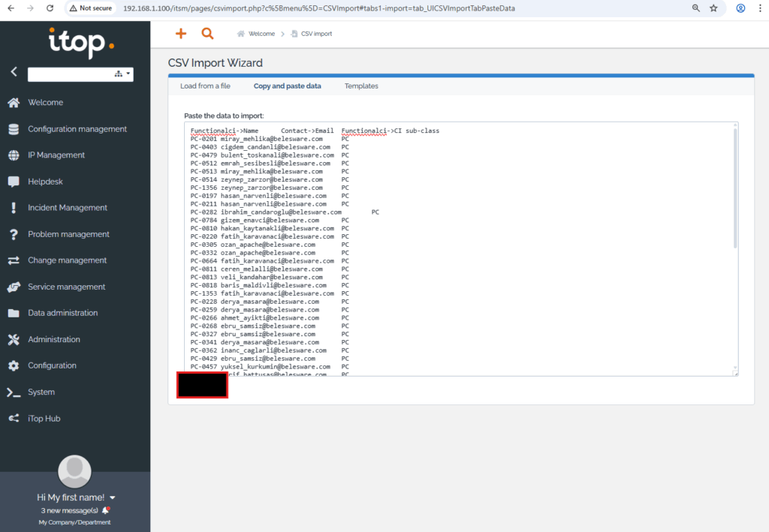The width and height of the screenshot is (769, 532).
Task: Click the Configuration management database icon
Action: (x=14, y=129)
